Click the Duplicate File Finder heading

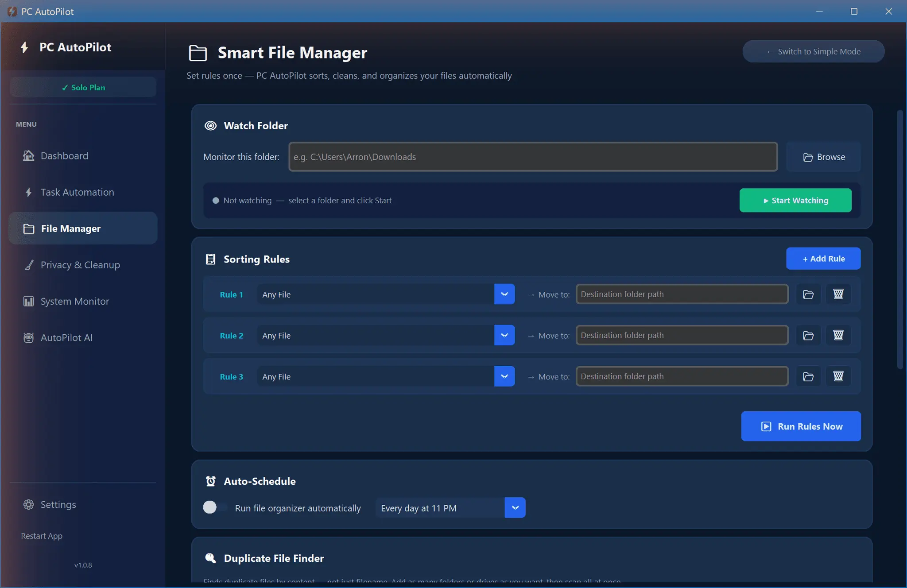pos(274,558)
